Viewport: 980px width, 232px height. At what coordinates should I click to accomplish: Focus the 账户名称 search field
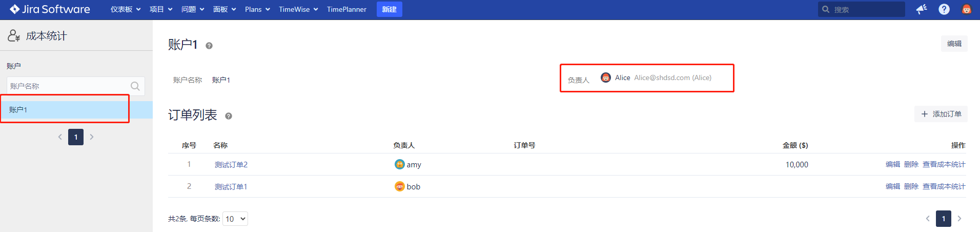click(x=69, y=86)
